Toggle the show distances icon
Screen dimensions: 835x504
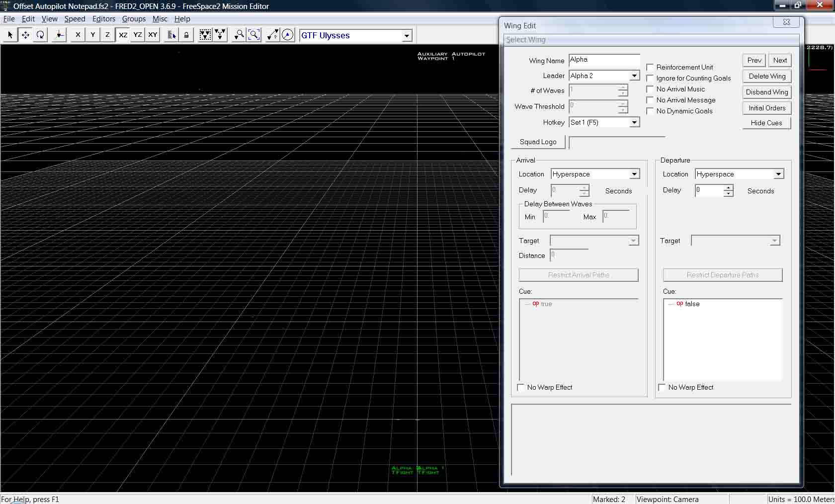pyautogui.click(x=273, y=35)
